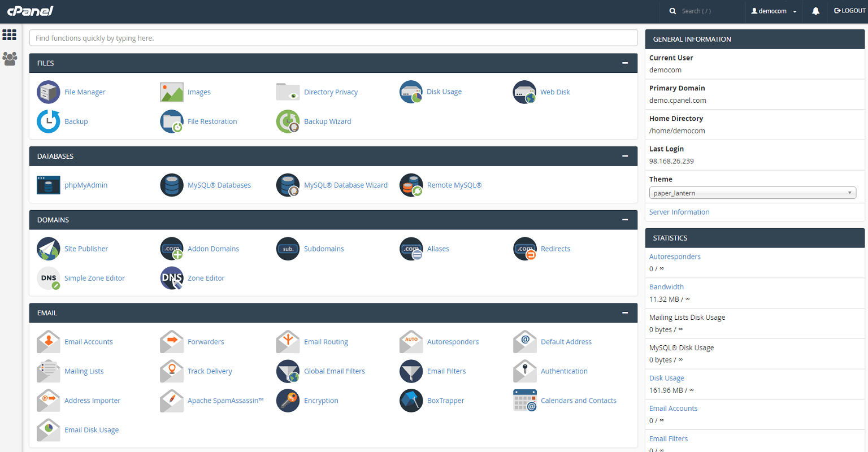Click the Aliases icon

(x=411, y=249)
